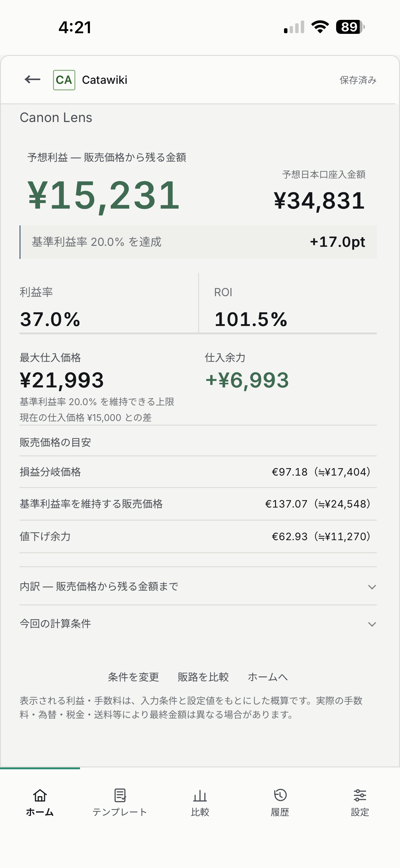Tap the 基準利益率 20.0% を達成 banner text

pyautogui.click(x=97, y=242)
